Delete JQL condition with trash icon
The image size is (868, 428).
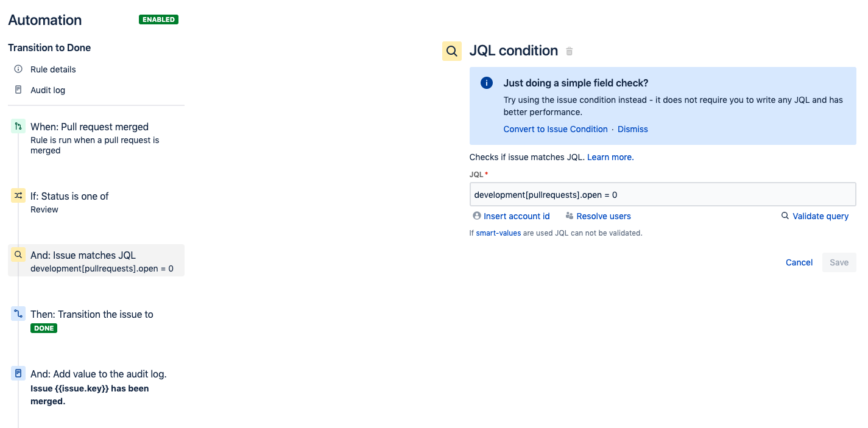570,51
